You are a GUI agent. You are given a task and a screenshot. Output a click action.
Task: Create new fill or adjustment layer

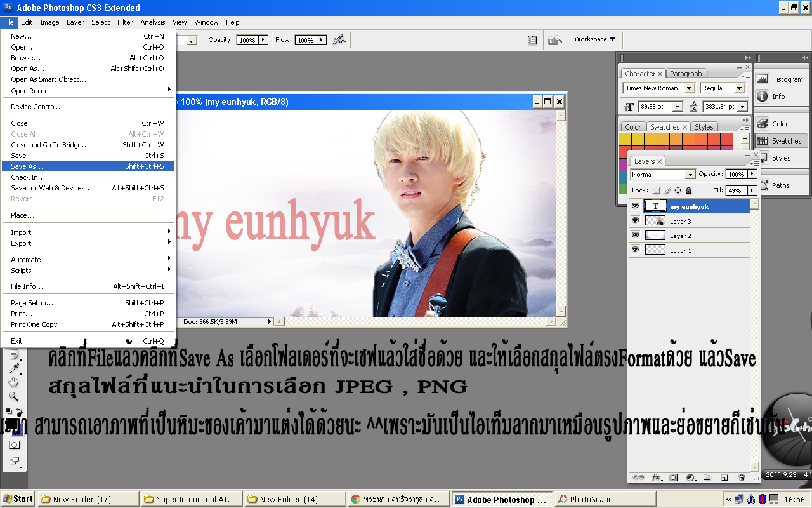coord(691,478)
